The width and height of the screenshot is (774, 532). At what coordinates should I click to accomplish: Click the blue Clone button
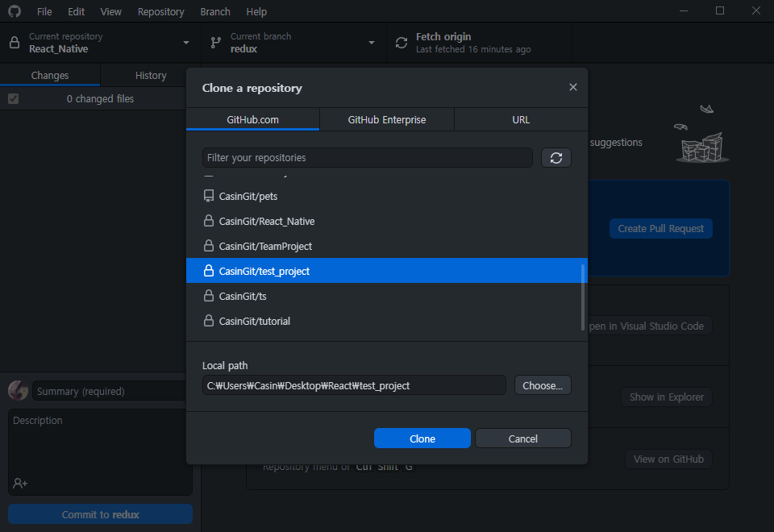coord(422,438)
